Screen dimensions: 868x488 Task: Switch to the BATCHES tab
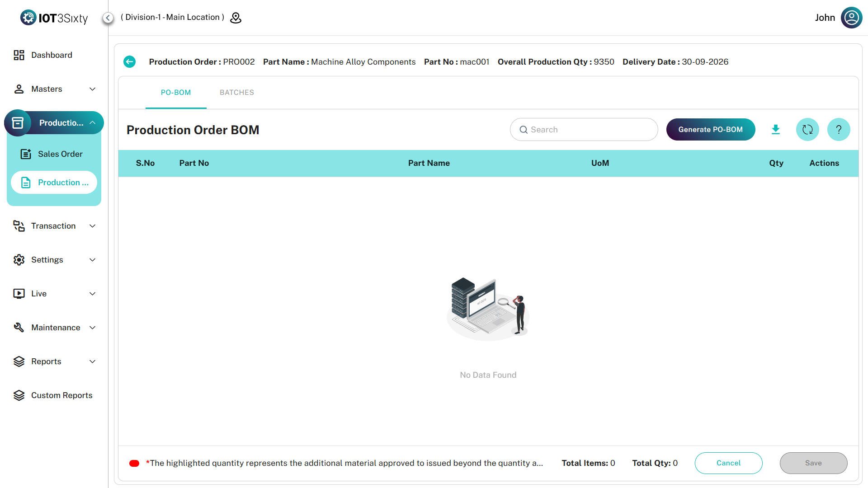click(x=237, y=93)
